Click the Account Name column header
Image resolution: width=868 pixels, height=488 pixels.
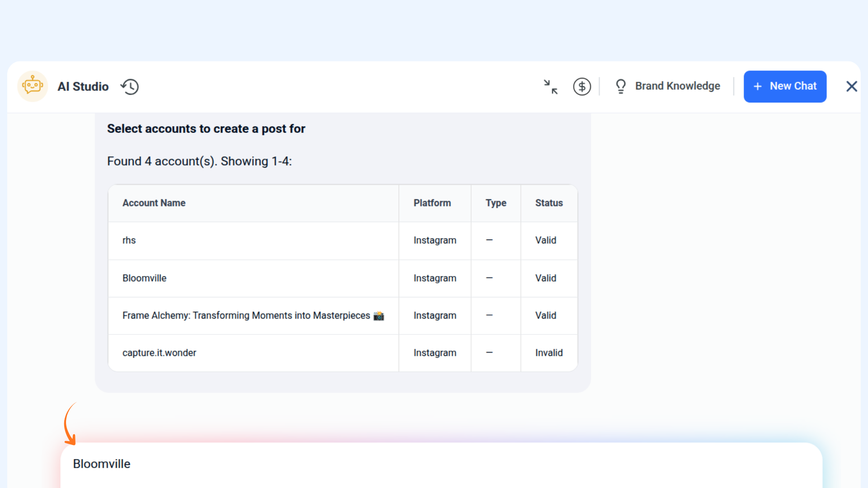pyautogui.click(x=154, y=203)
